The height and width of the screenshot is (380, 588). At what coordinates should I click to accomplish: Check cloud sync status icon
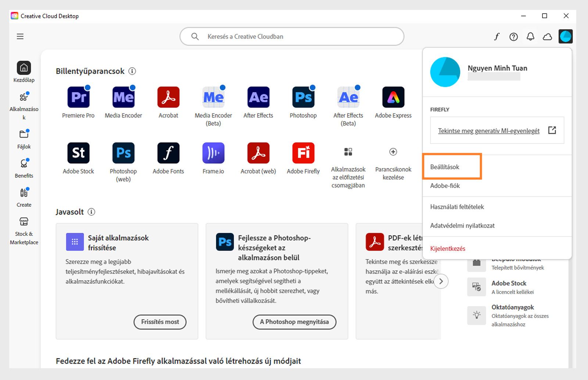pos(547,36)
